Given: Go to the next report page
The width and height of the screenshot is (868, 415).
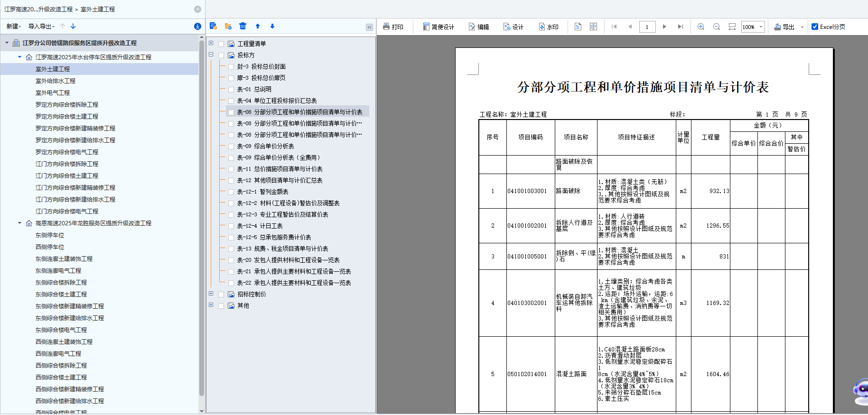Looking at the screenshot, I should [x=664, y=27].
